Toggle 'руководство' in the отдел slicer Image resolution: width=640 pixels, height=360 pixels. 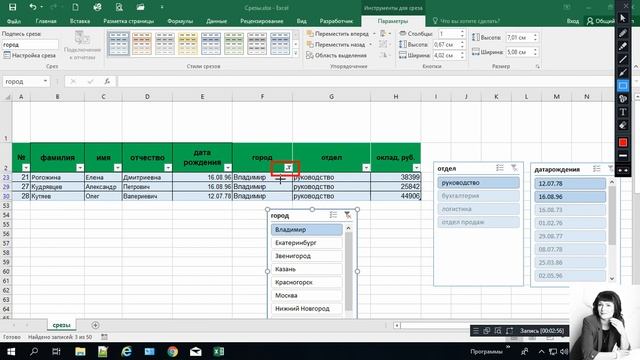pyautogui.click(x=478, y=182)
